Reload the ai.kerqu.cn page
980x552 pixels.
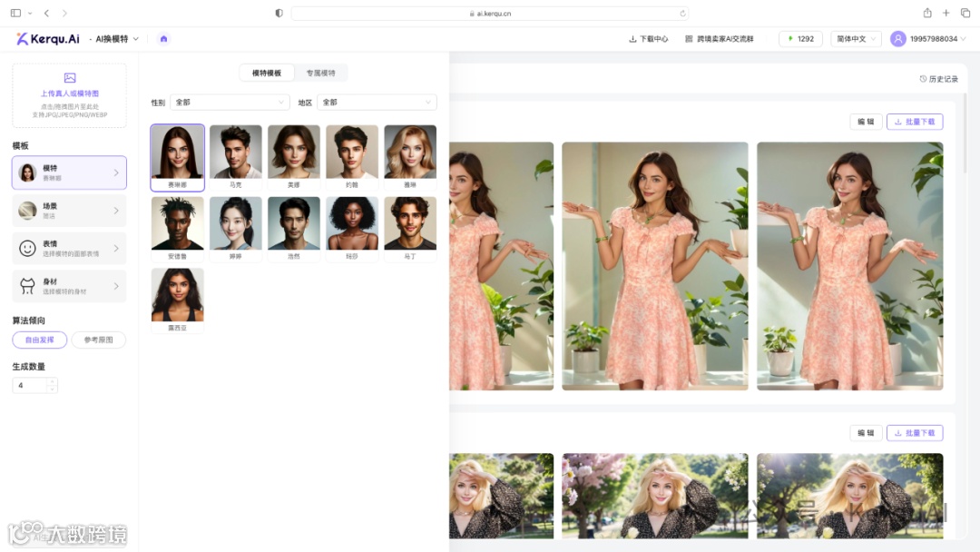(x=682, y=13)
